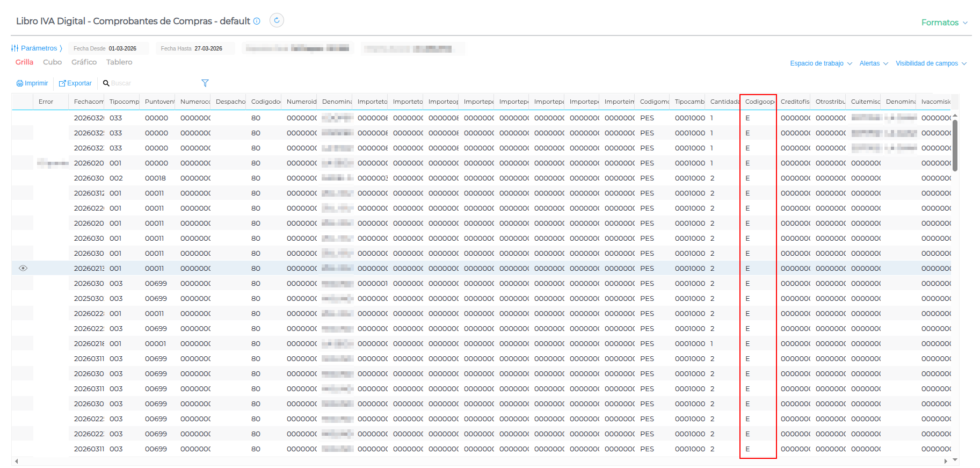Open the Formatos dropdown
The image size is (980, 468).
pos(944,23)
